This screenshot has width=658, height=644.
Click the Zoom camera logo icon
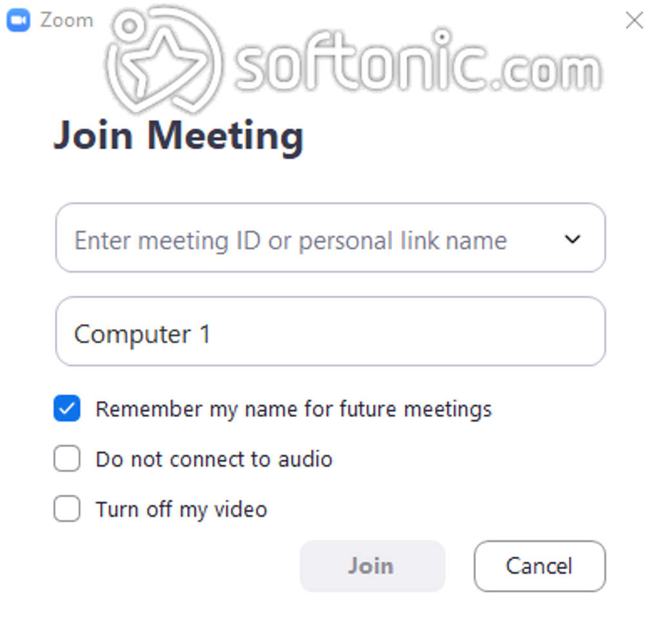point(19,20)
